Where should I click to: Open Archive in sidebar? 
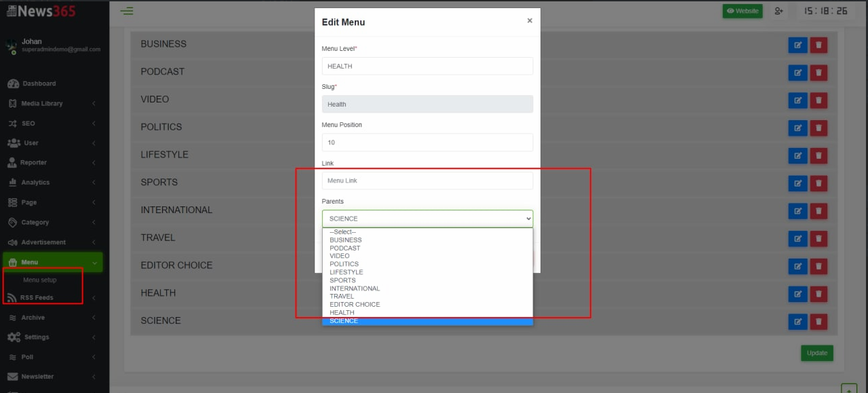click(x=52, y=318)
